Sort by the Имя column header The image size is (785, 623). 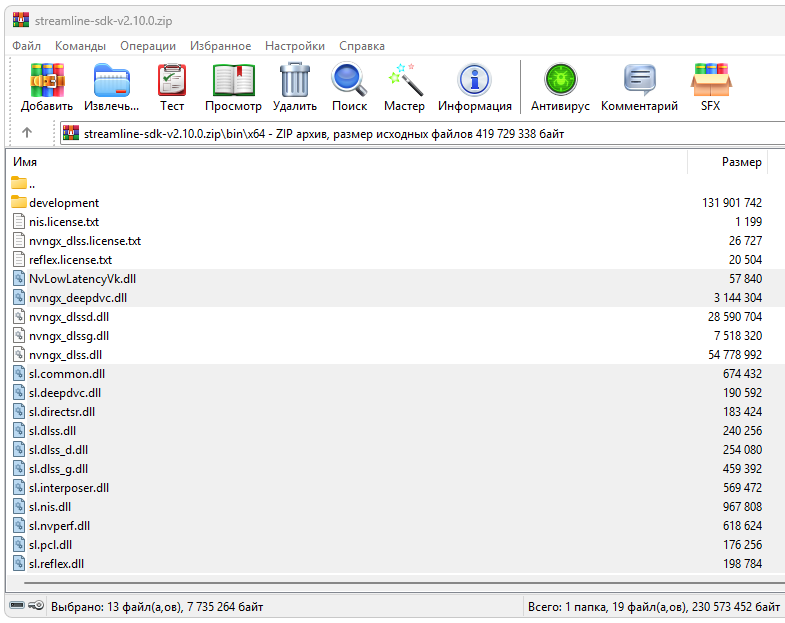348,162
